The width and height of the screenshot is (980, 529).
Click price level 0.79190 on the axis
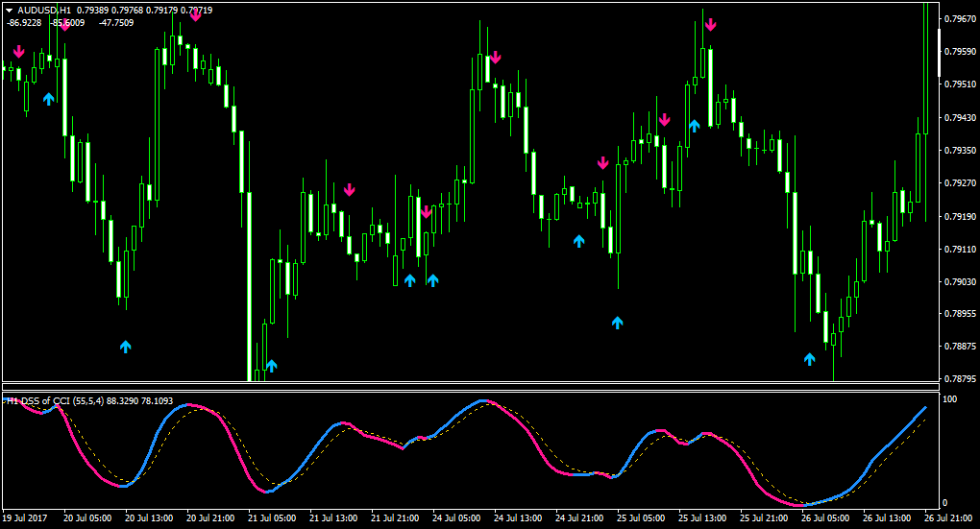pyautogui.click(x=960, y=217)
